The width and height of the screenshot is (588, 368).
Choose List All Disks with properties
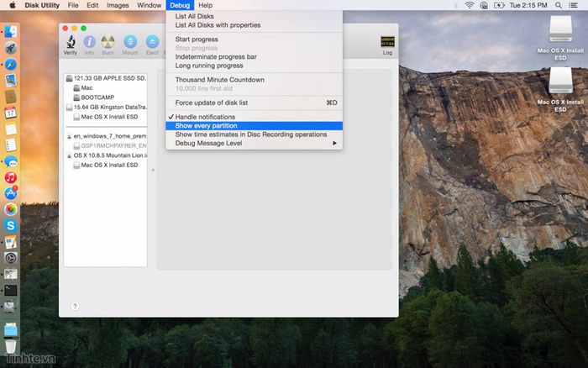(254, 25)
